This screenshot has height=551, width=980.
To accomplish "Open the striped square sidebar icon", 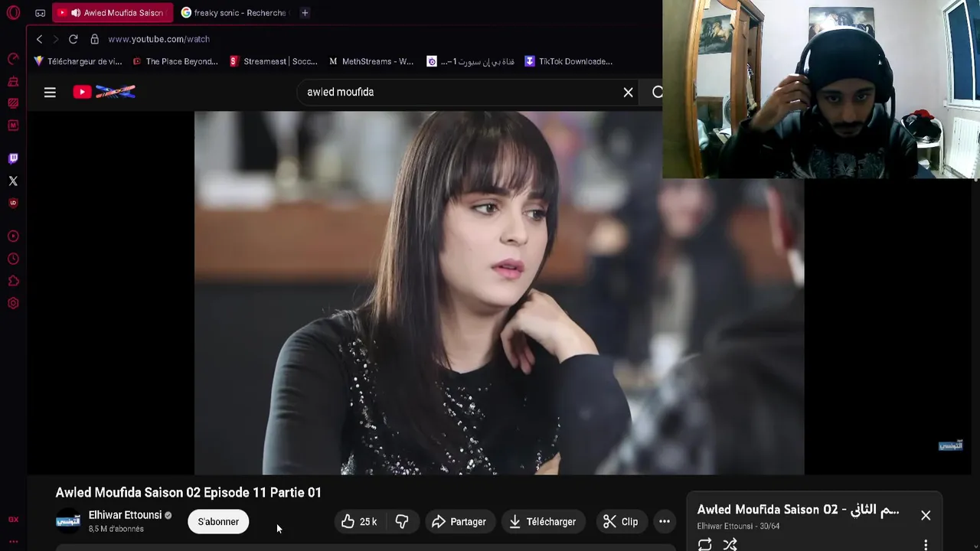I will click(13, 103).
